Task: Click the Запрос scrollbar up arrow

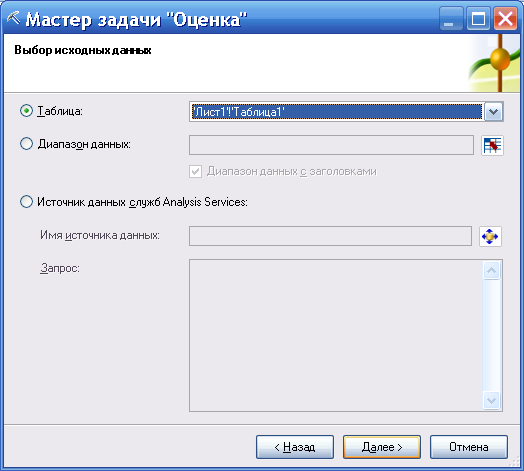Action: point(491,270)
